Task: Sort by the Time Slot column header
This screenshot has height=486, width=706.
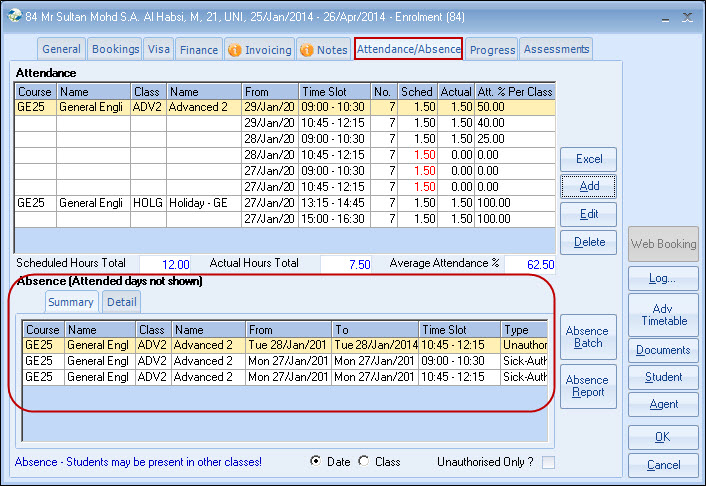Action: 334,92
